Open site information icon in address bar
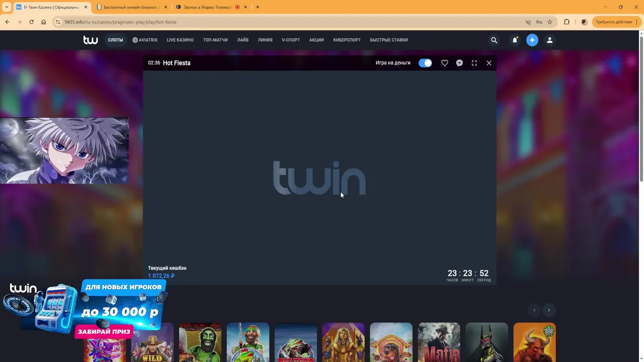 [58, 22]
